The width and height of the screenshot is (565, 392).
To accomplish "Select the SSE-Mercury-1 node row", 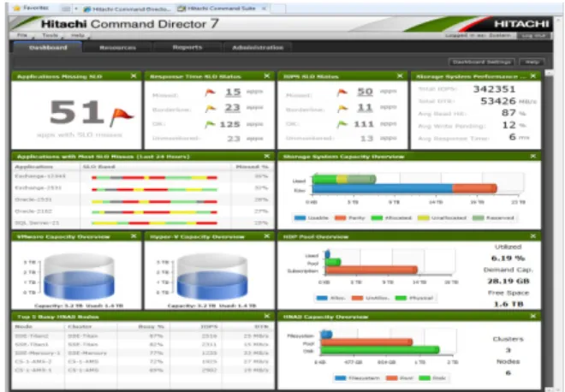I will pyautogui.click(x=143, y=353).
